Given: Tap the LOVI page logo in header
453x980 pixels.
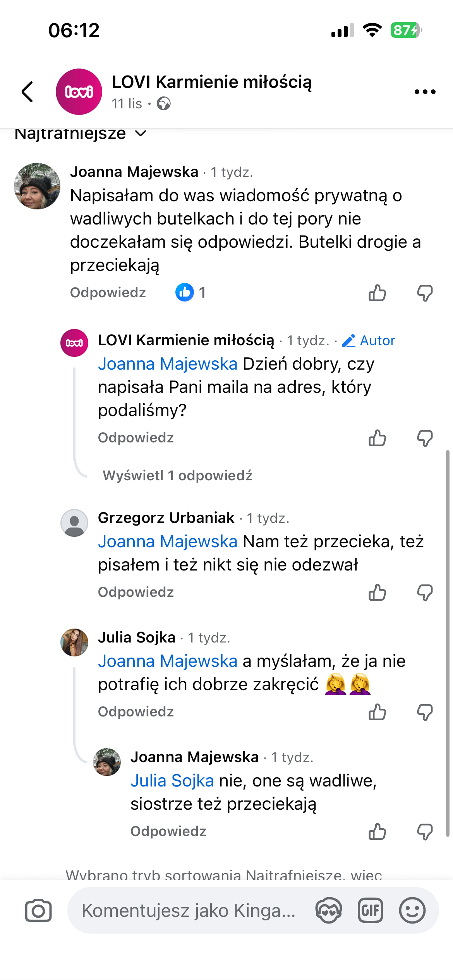Looking at the screenshot, I should tap(79, 92).
